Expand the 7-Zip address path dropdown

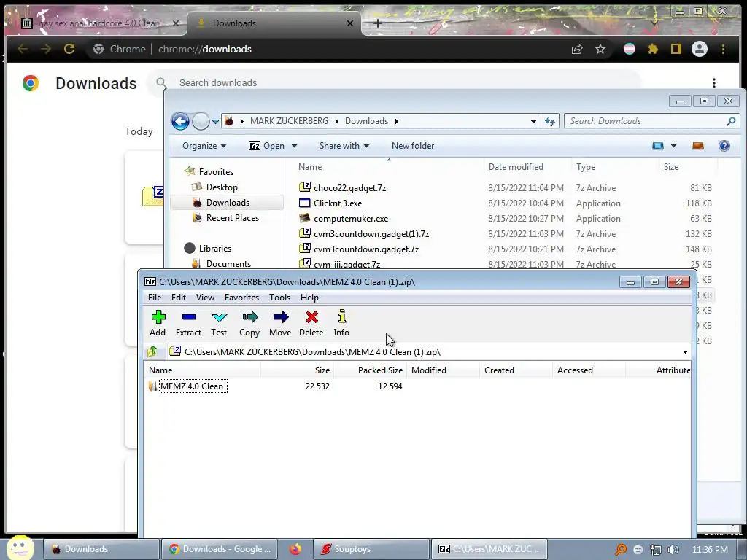(685, 352)
